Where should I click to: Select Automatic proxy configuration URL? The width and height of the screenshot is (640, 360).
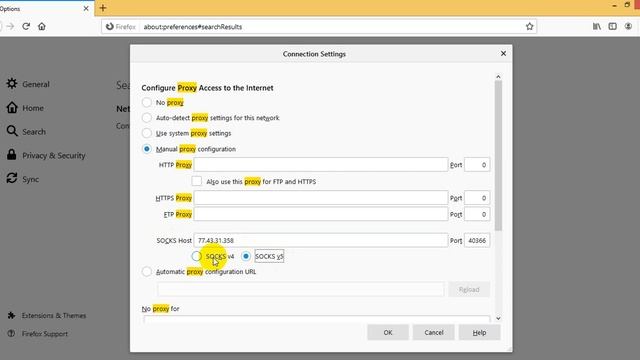click(147, 271)
